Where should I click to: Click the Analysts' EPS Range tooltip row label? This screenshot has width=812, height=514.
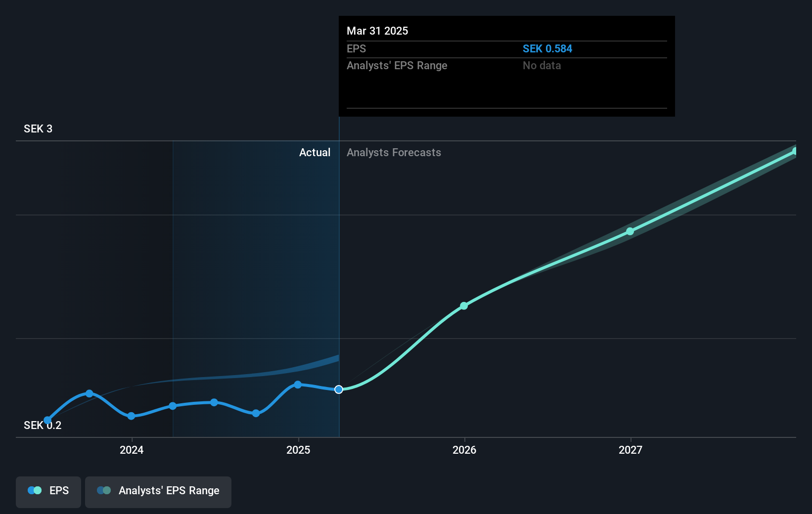tap(397, 65)
